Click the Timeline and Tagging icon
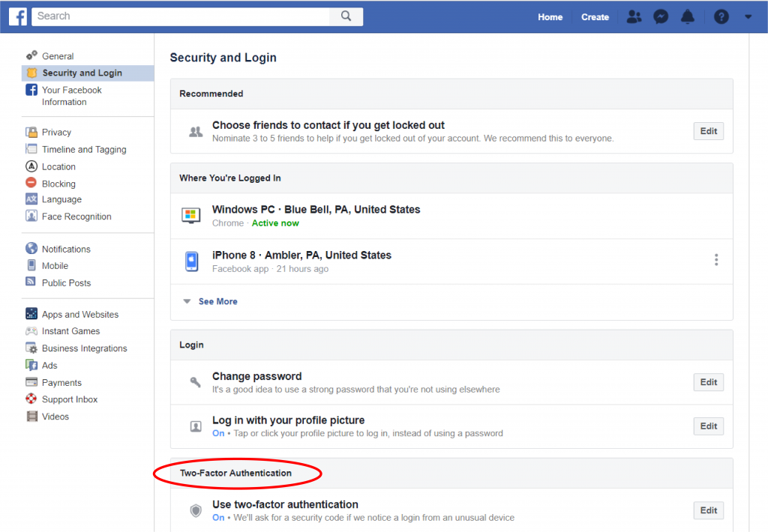The image size is (768, 532). tap(31, 149)
